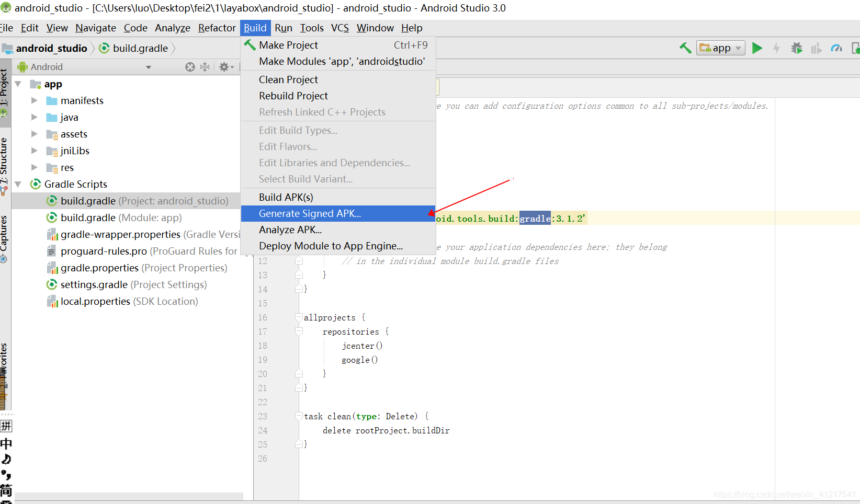The height and width of the screenshot is (504, 860).
Task: Click the Run with Coverage icon
Action: click(x=816, y=48)
